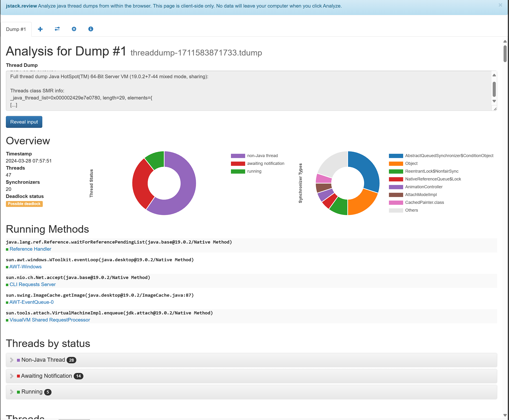
Task: Click the AWT-Windows thread link
Action: (x=25, y=266)
